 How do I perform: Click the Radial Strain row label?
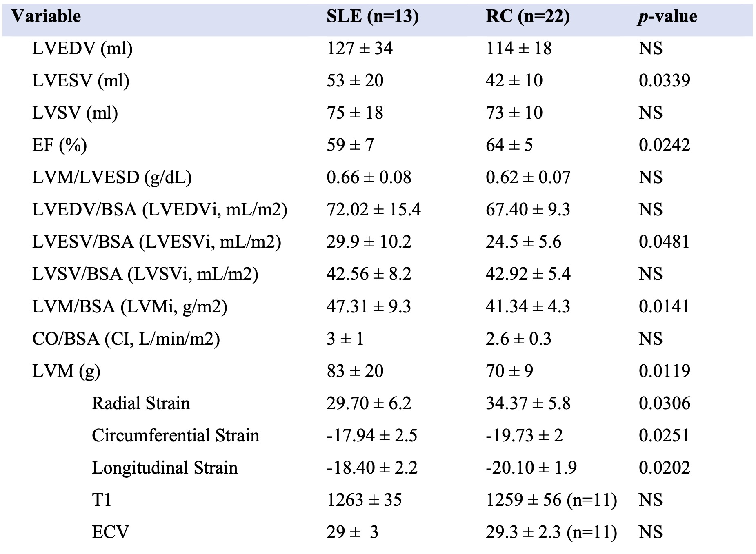[141, 403]
